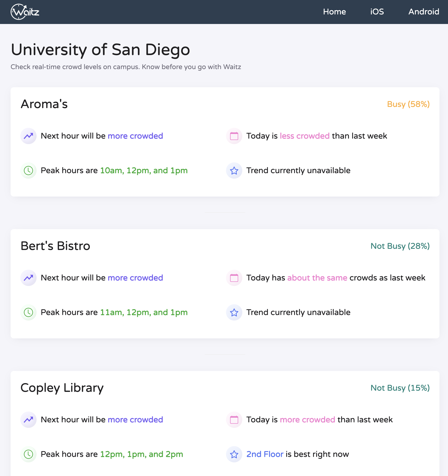Click Copley Library pink calendar icon

point(234,419)
